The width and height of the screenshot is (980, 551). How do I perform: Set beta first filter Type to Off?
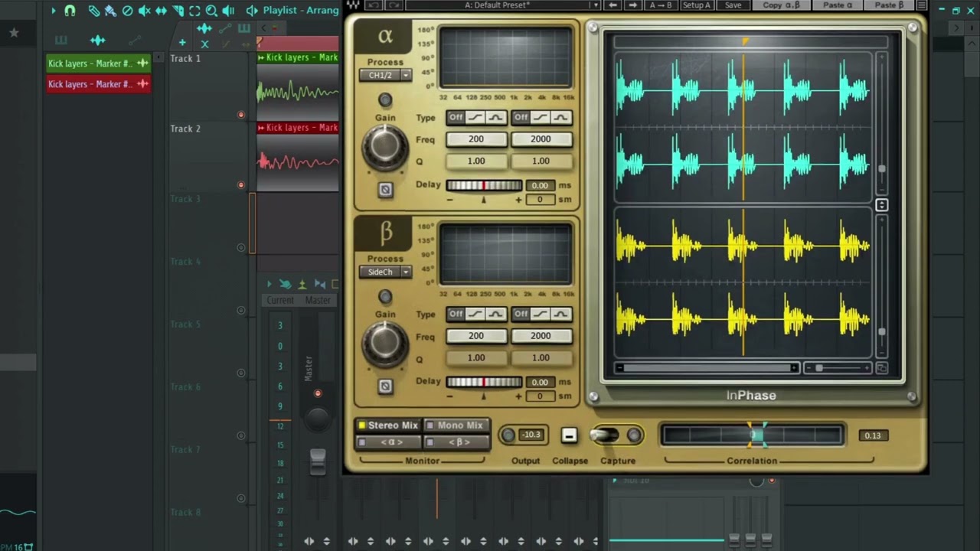coord(456,314)
